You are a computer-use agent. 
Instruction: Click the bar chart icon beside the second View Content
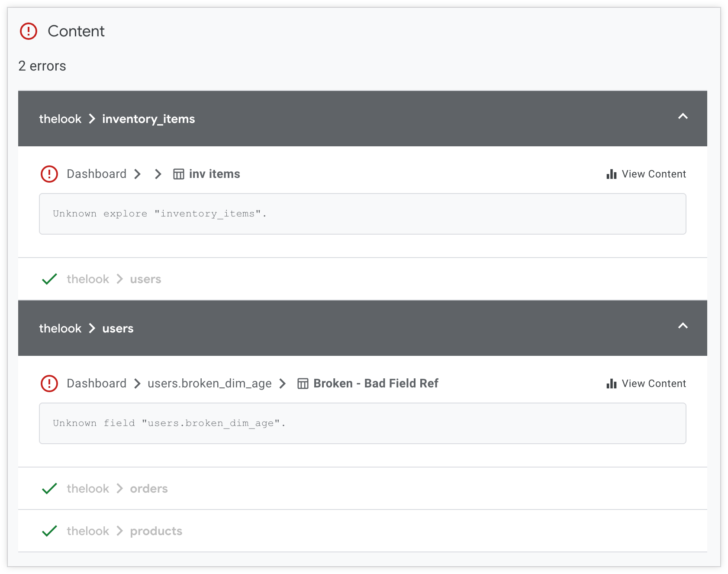[611, 384]
